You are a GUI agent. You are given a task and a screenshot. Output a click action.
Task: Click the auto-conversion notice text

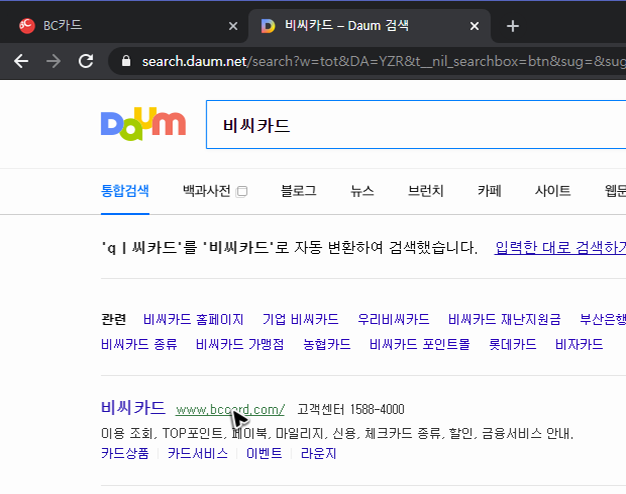point(289,248)
